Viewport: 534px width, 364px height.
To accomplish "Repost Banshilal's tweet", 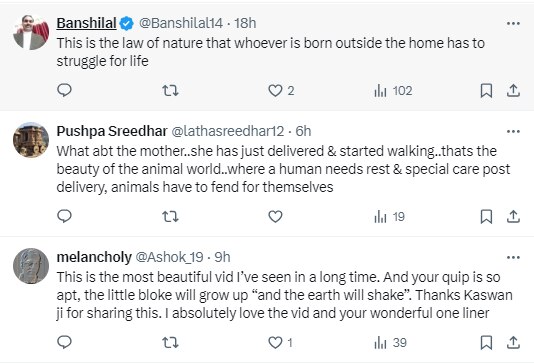I will coord(170,91).
